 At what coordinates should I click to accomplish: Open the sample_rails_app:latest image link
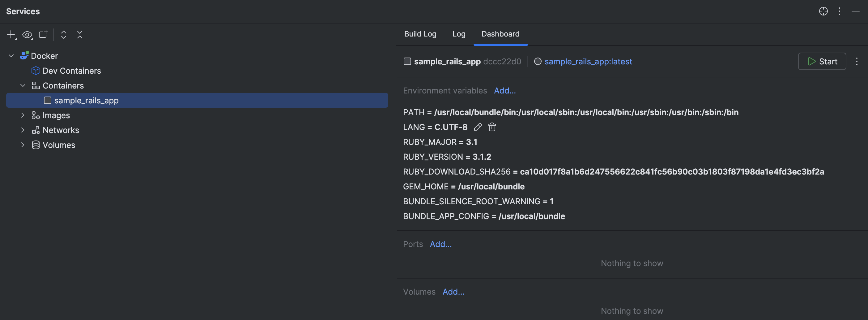[588, 61]
